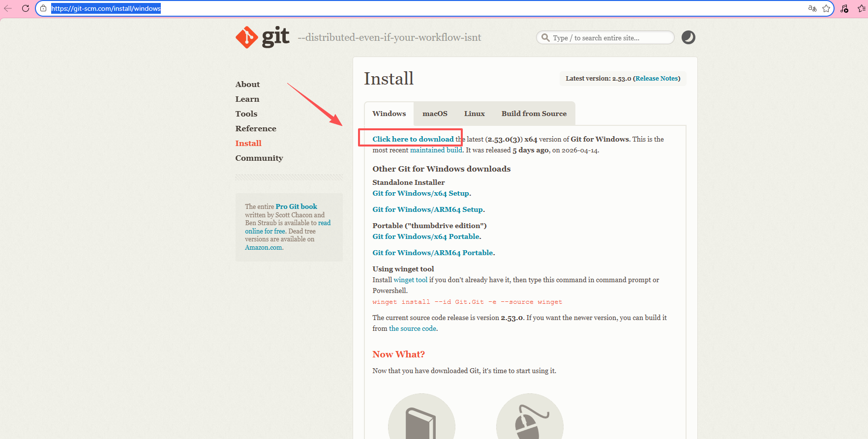868x439 pixels.
Task: Click the 'Click here to download' link
Action: coord(413,139)
